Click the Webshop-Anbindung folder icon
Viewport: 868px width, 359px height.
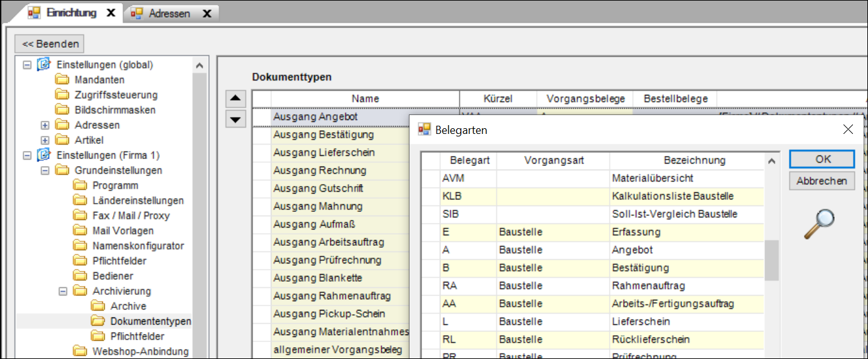pos(80,351)
